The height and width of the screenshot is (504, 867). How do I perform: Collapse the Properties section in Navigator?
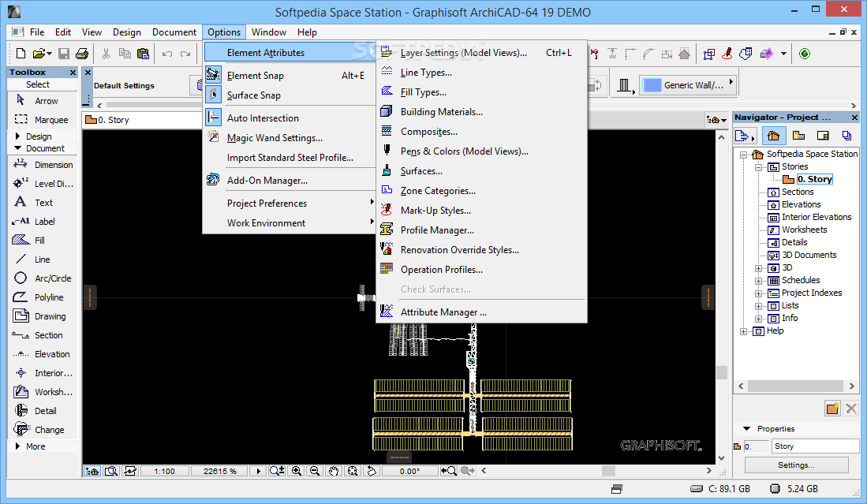(x=747, y=429)
